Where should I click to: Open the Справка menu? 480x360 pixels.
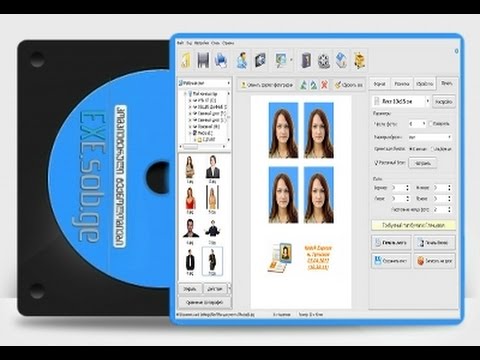tap(228, 43)
